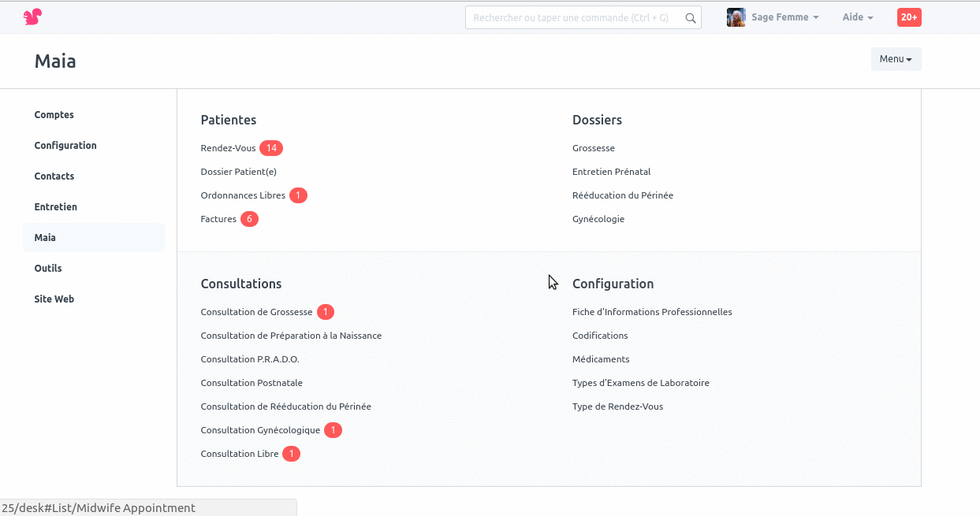Open Entretien Prénatal under Dossiers
980x516 pixels.
click(x=611, y=171)
